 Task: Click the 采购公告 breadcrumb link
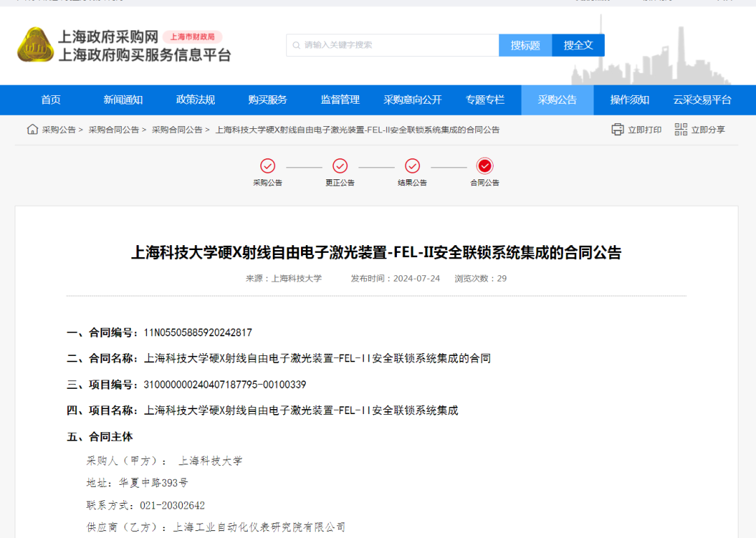pyautogui.click(x=59, y=130)
